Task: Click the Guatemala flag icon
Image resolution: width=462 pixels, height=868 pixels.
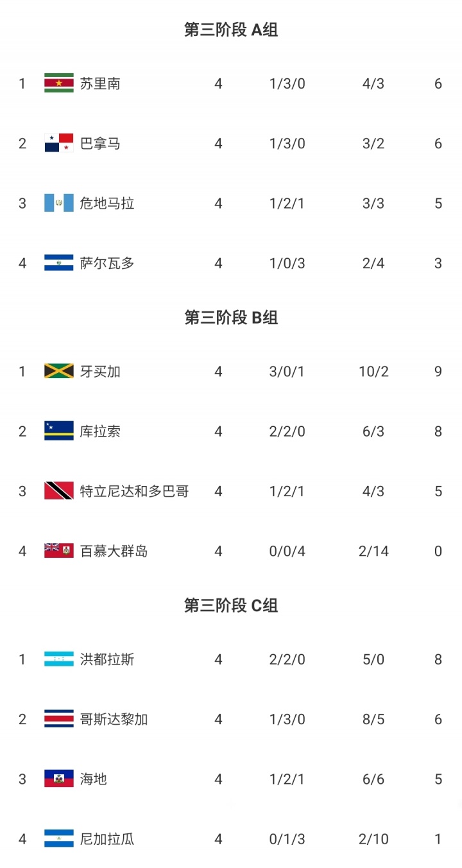Action: click(x=59, y=203)
